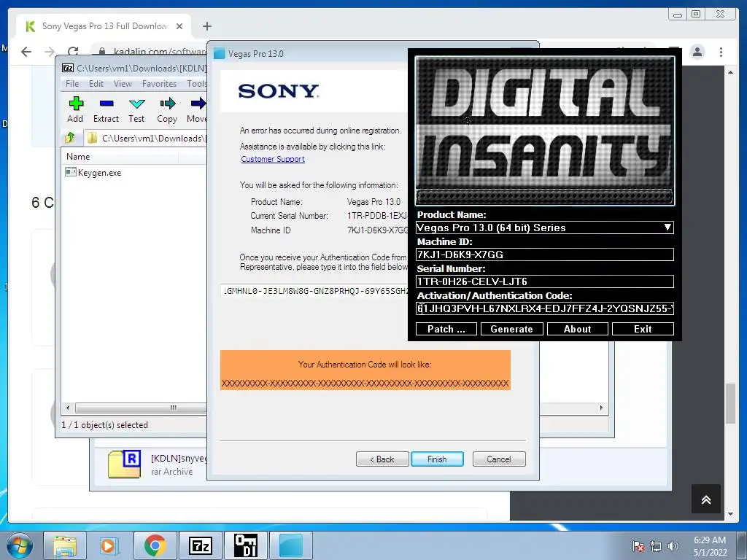The height and width of the screenshot is (560, 747).
Task: Click the browser page vertical scrollbar
Action: pos(730,402)
